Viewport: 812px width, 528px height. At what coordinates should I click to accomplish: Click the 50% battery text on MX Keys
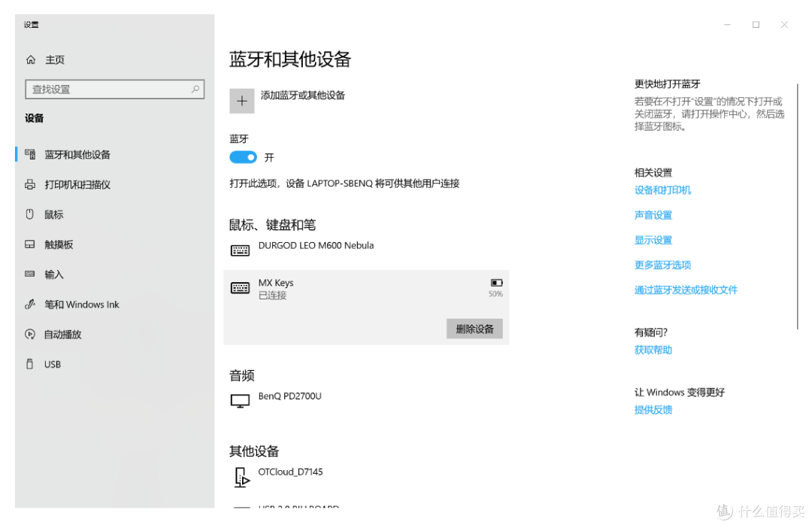click(495, 294)
